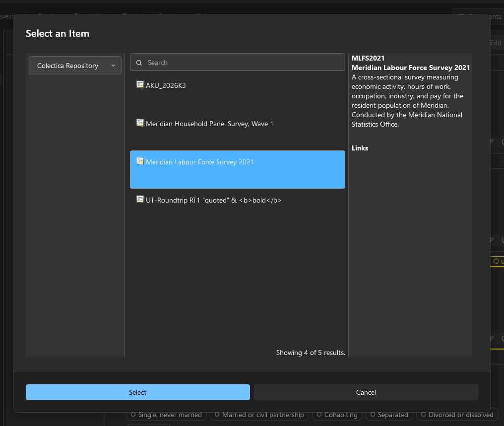Select 'Divorced or dissolved' radio option
Image resolution: width=504 pixels, height=426 pixels.
[x=457, y=415]
